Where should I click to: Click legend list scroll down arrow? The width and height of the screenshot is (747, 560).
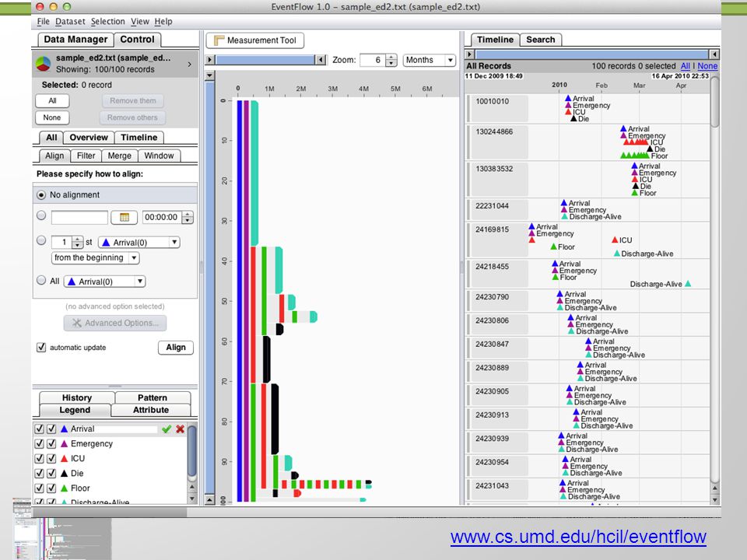(192, 499)
